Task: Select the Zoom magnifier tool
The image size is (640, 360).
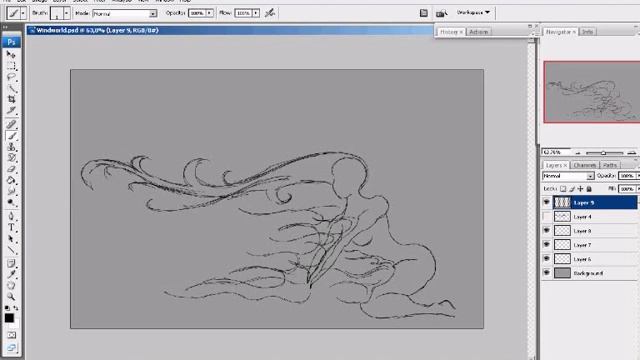Action: coord(11,297)
